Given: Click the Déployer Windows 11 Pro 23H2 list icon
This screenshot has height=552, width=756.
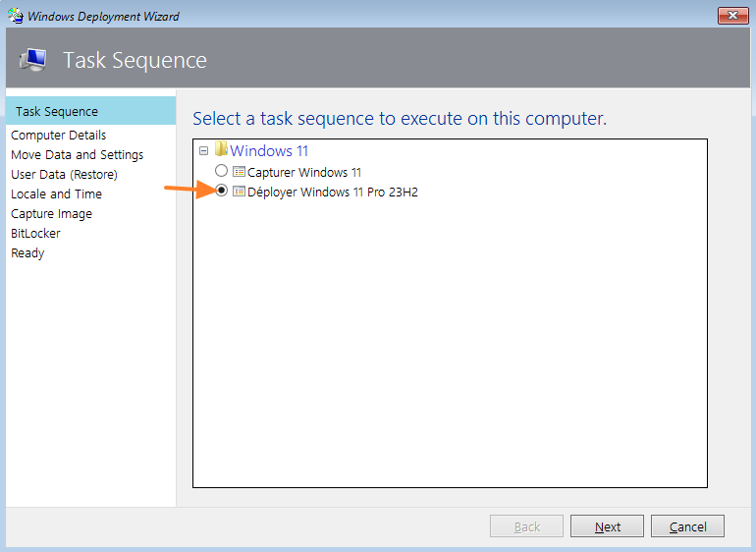Looking at the screenshot, I should coord(239,192).
